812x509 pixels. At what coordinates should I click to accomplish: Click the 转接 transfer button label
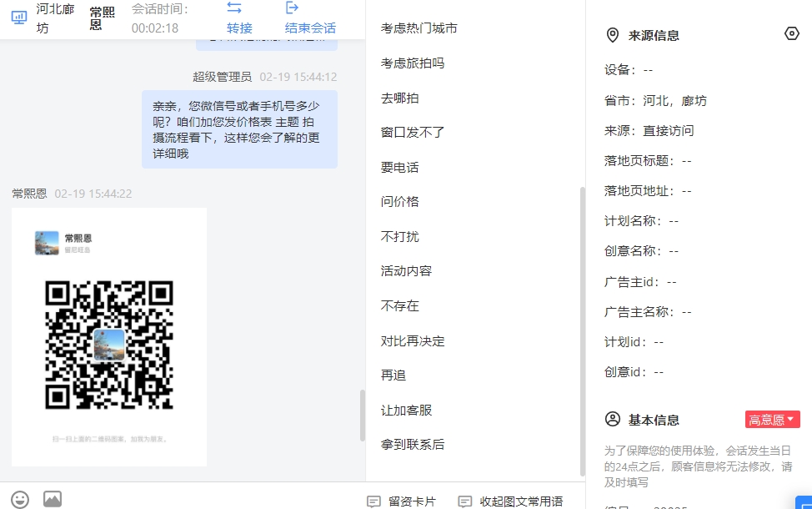(239, 28)
